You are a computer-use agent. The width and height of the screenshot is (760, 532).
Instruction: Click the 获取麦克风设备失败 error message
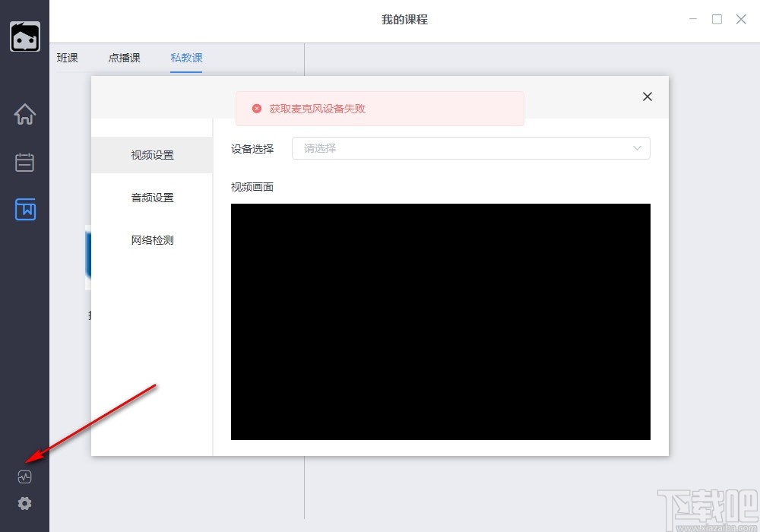click(319, 109)
